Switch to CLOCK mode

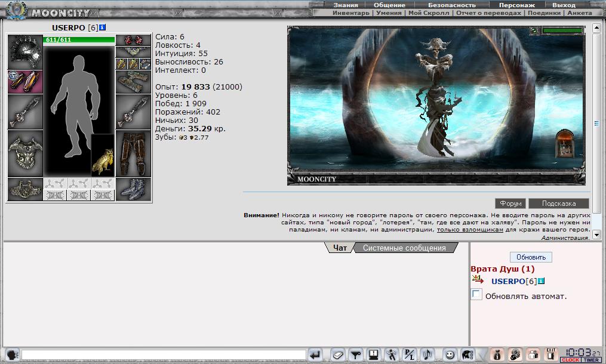click(x=571, y=360)
